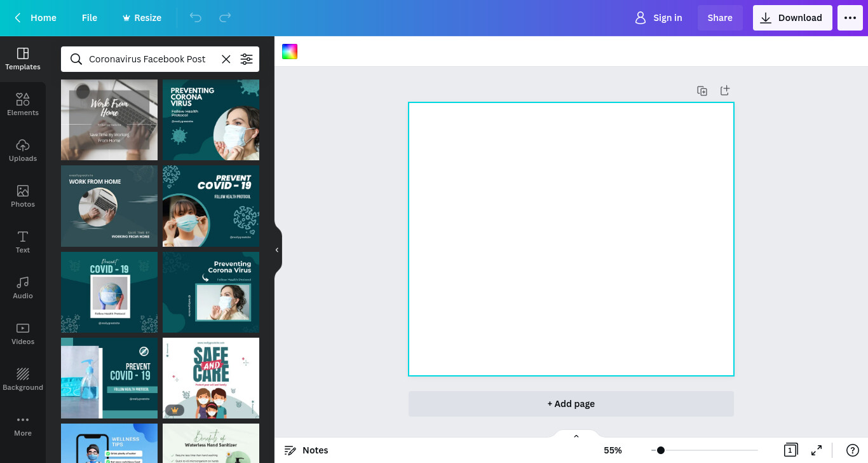Open the File menu

click(x=90, y=18)
